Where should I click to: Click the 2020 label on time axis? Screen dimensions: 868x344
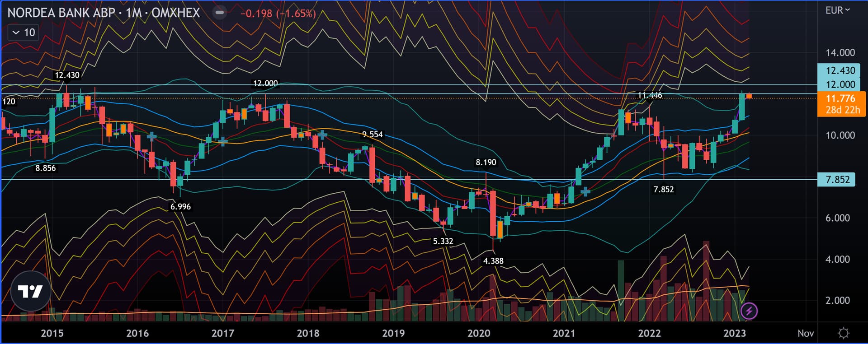479,333
